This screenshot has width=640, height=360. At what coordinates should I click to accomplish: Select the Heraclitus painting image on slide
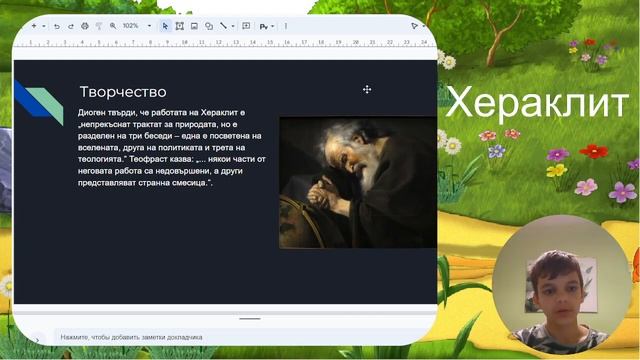point(358,182)
